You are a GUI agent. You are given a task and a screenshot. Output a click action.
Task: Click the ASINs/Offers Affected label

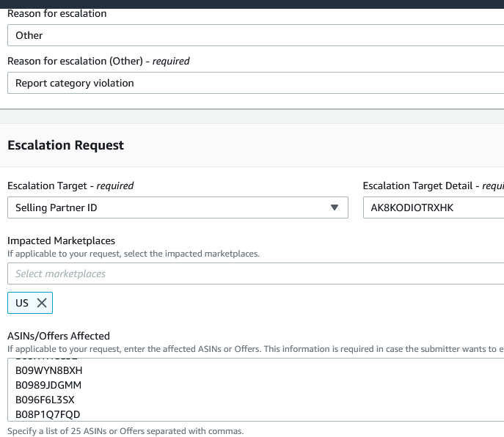point(59,336)
